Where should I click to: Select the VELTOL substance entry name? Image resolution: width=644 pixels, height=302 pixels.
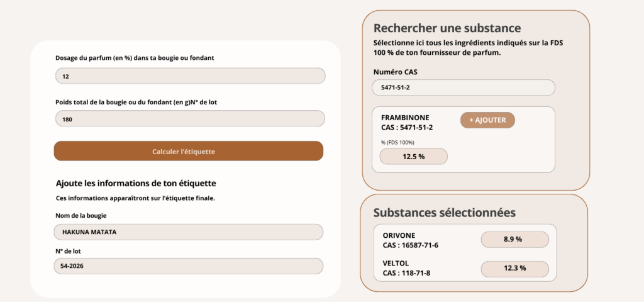pos(396,264)
